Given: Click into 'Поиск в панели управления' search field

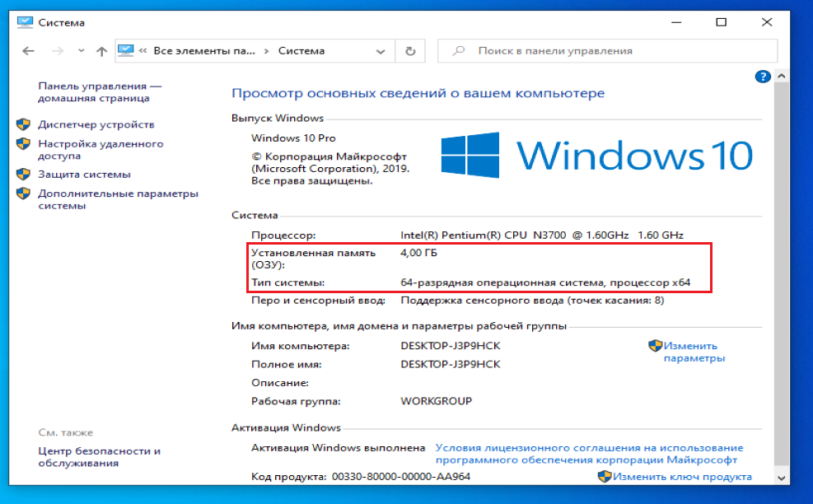Looking at the screenshot, I should point(607,51).
